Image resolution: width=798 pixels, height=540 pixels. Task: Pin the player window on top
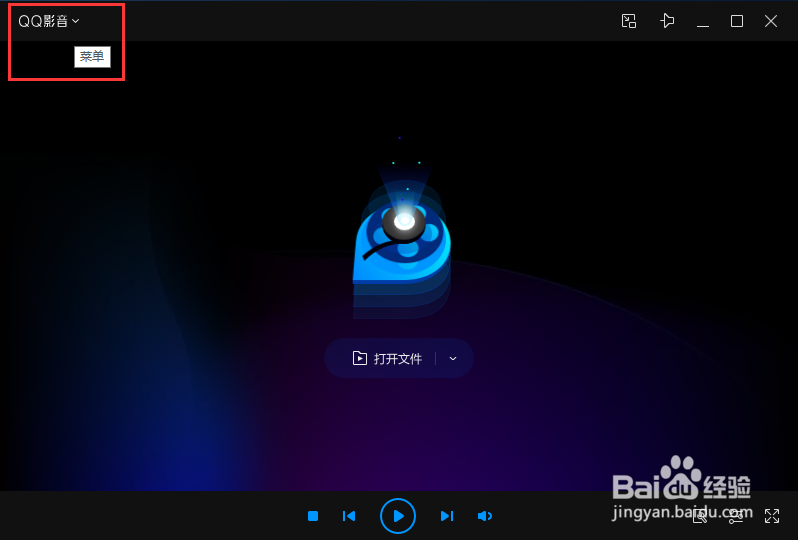point(667,21)
